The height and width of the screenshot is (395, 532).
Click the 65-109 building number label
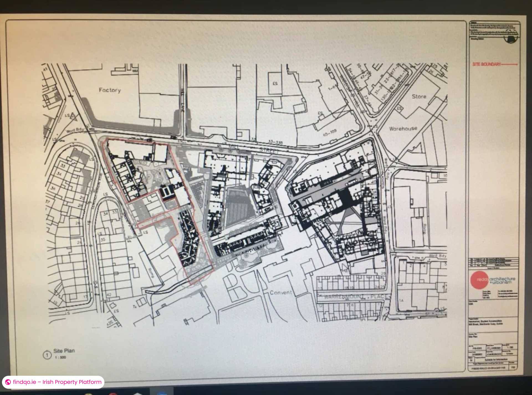click(329, 132)
